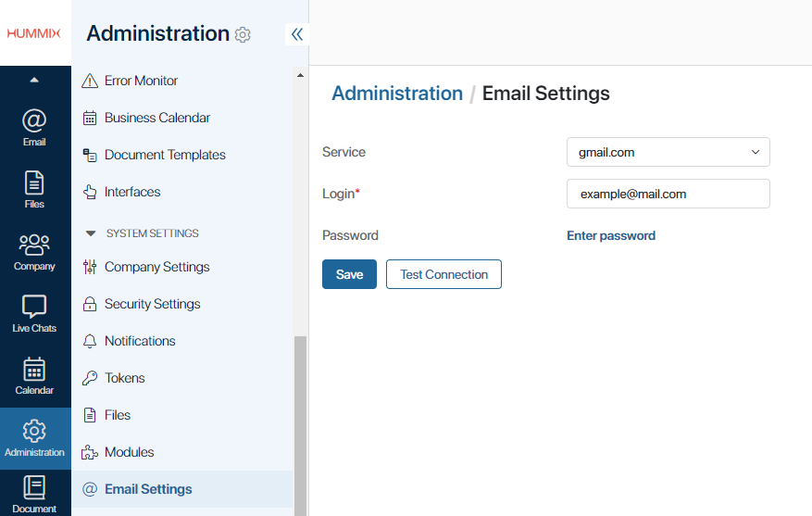The width and height of the screenshot is (812, 516).
Task: Open Document section in dark sidebar
Action: click(34, 494)
